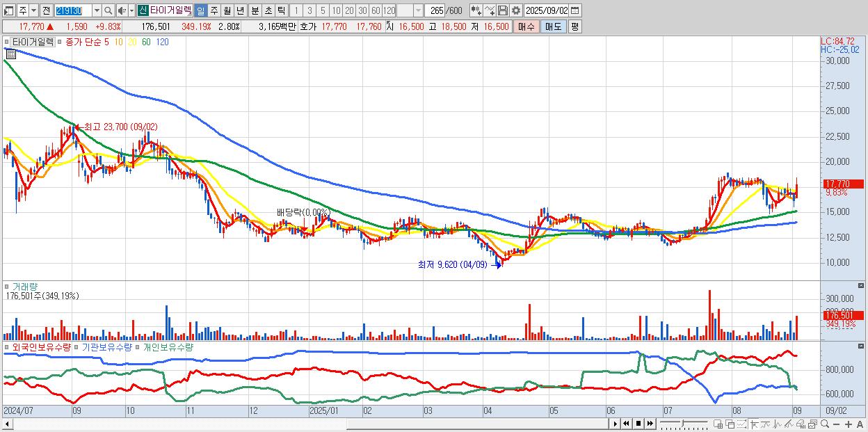Click the chart-and-table grid icon at the bottom
Image resolution: width=868 pixels, height=432 pixels.
(x=718, y=424)
